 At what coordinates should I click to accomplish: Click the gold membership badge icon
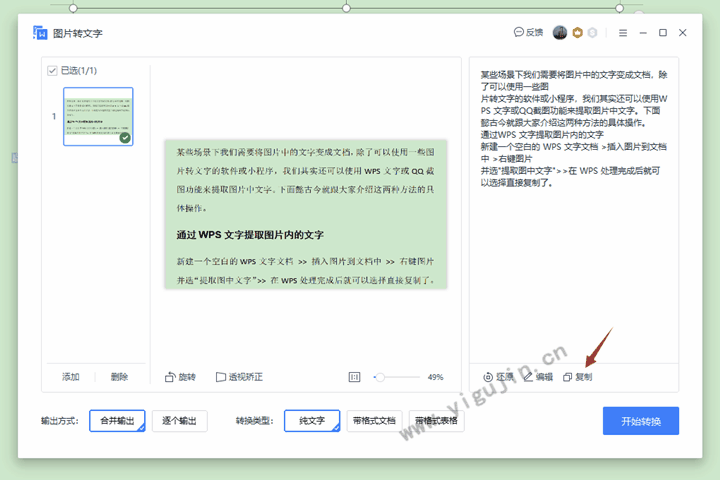(578, 32)
